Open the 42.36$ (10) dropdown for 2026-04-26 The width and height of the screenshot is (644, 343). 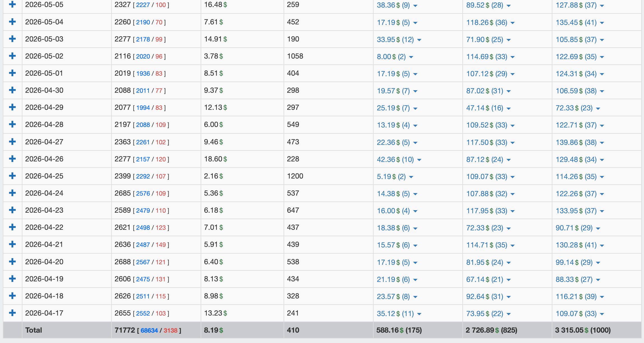[399, 159]
